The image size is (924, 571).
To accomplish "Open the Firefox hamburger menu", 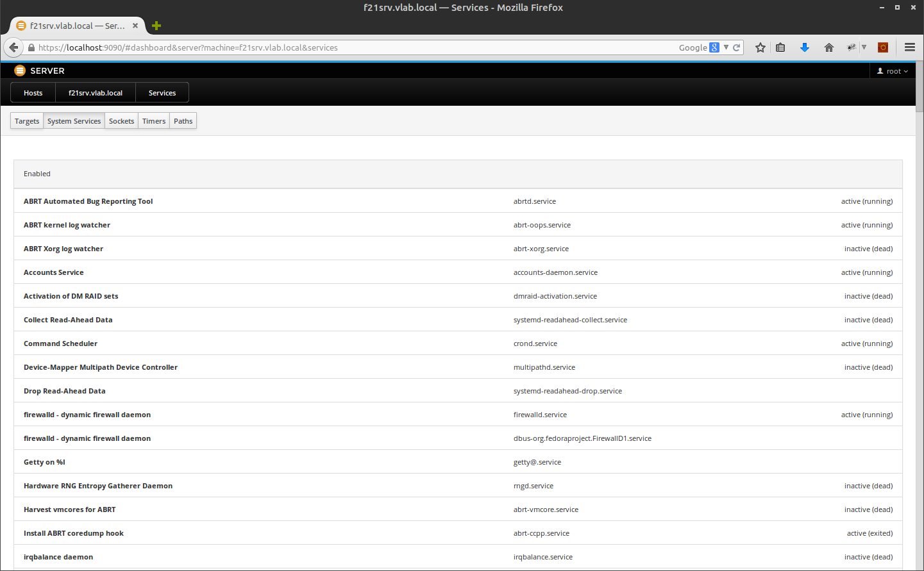I will (909, 47).
